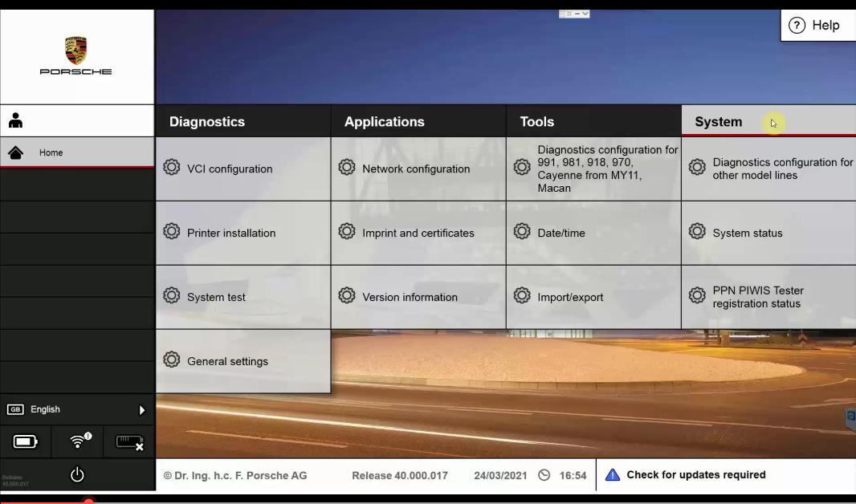Open VCI configuration
856x504 pixels.
[x=230, y=169]
